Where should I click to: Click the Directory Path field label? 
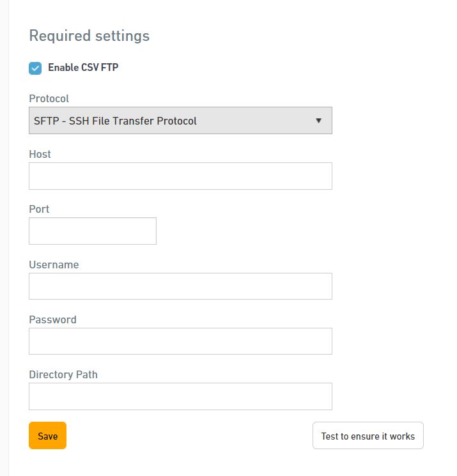pyautogui.click(x=63, y=374)
